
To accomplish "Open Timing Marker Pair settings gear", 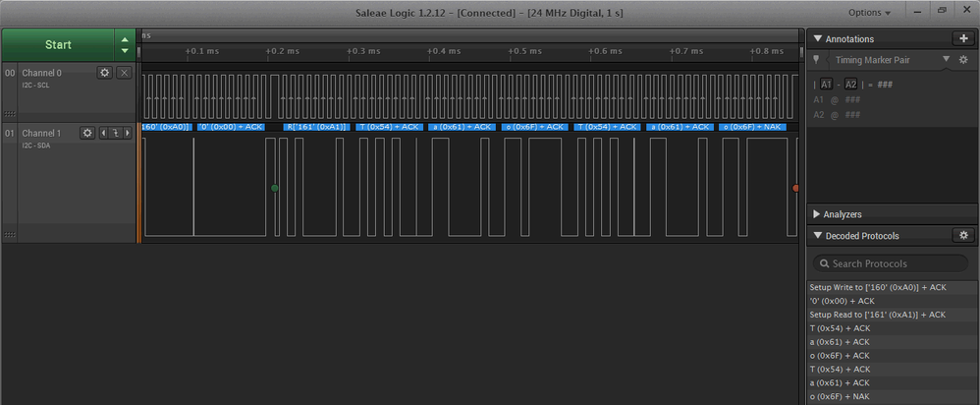I will pyautogui.click(x=963, y=59).
